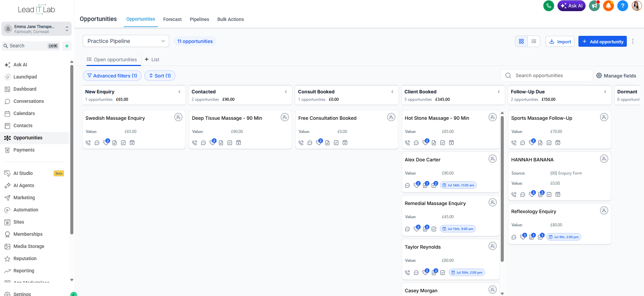Open the Bulk Actions tab
The width and height of the screenshot is (644, 296).
click(x=230, y=19)
